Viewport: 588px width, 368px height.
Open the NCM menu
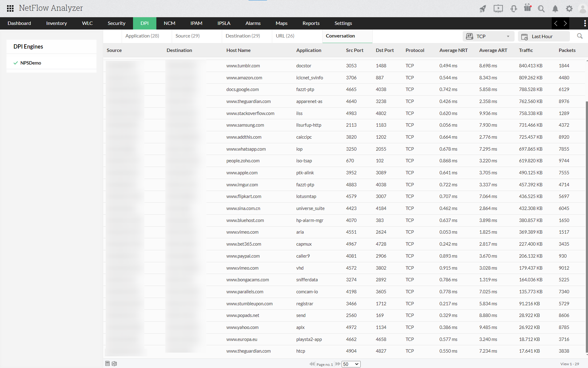pyautogui.click(x=170, y=23)
